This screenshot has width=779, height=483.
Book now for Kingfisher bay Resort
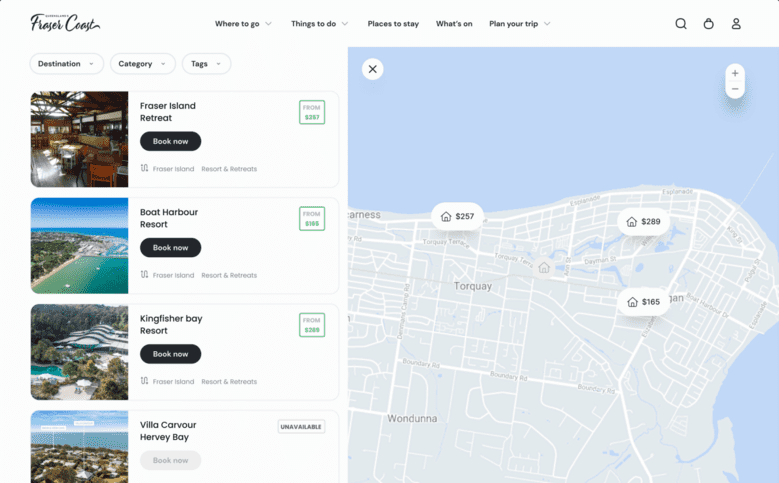170,354
